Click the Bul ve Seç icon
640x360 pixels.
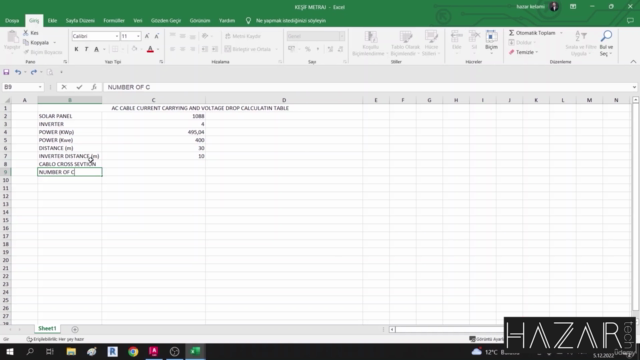606,36
